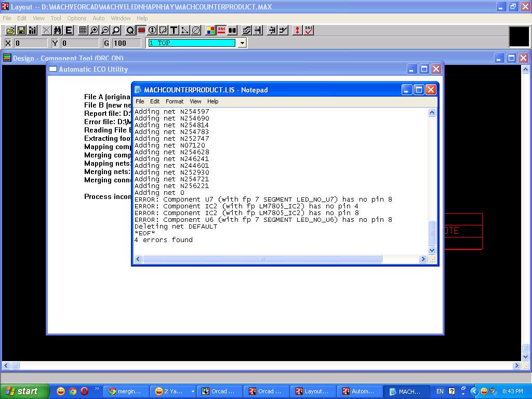Open Layout's Tool menu
Image resolution: width=532 pixels, height=399 pixels.
(56, 18)
